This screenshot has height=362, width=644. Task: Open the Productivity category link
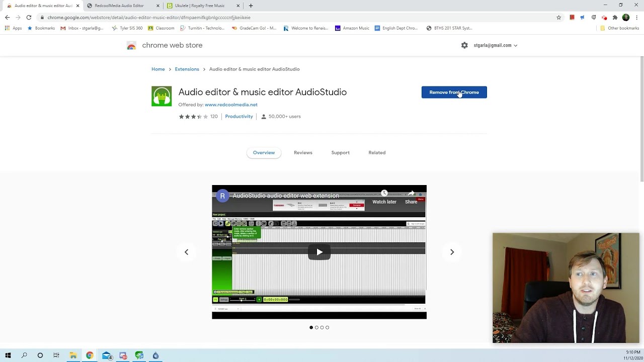(x=239, y=116)
